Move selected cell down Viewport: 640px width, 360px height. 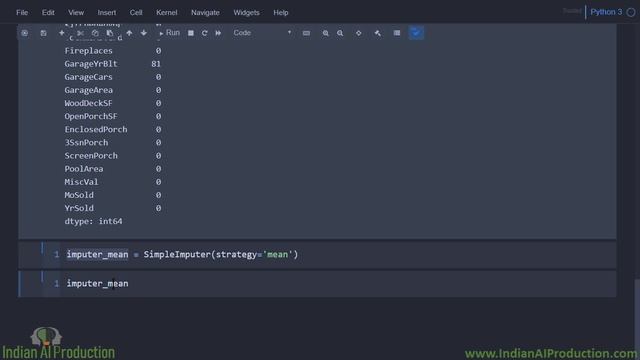pos(144,33)
